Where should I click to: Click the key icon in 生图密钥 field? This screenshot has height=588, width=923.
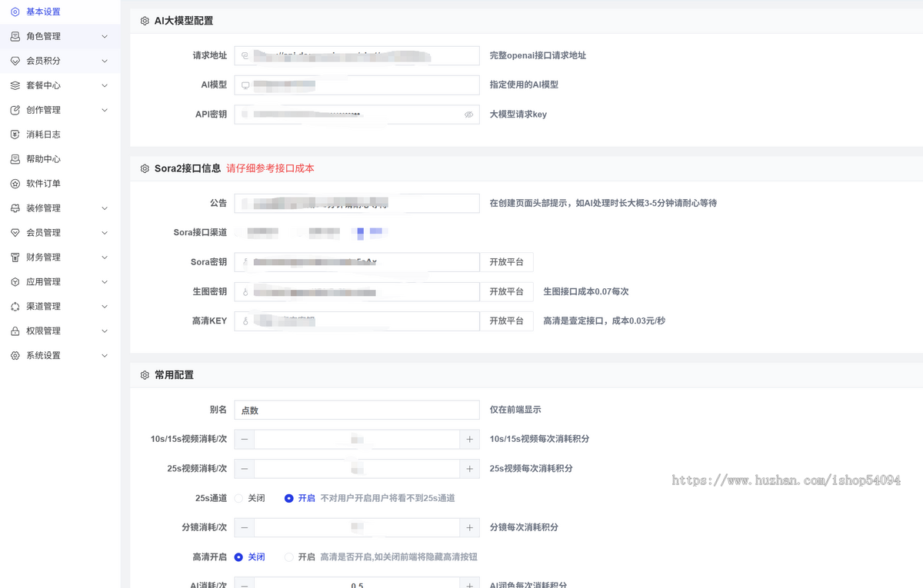(x=245, y=292)
